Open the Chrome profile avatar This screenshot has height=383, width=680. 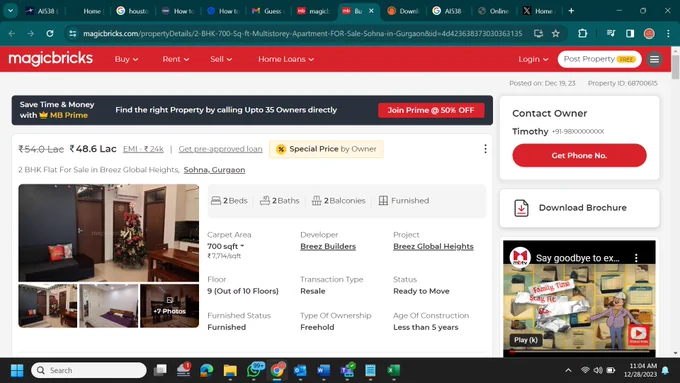649,33
